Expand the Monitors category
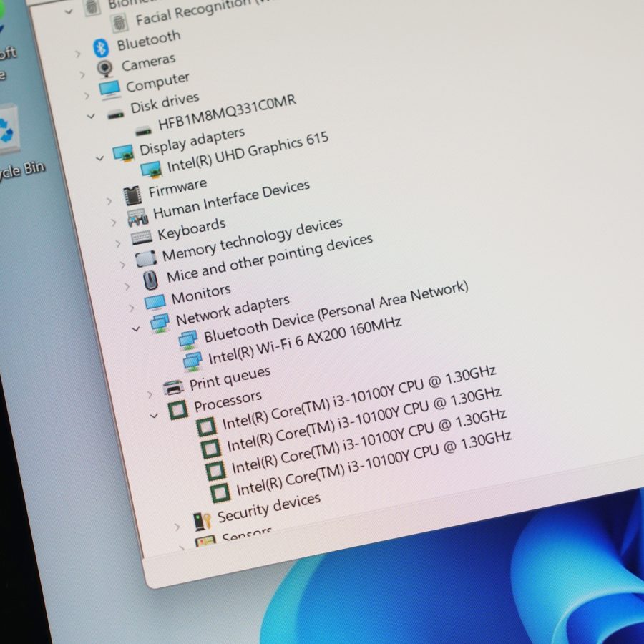 coord(132,307)
